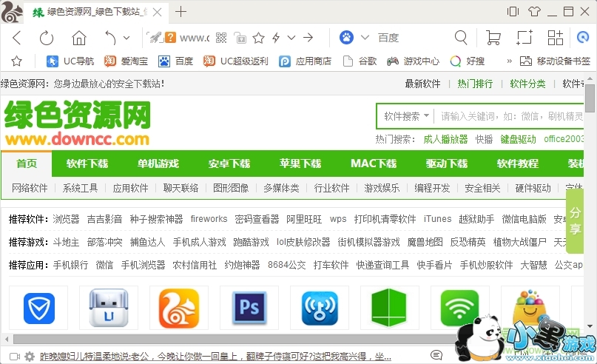Expand the Baidu search engine dropdown
597x364 pixels.
[365, 38]
